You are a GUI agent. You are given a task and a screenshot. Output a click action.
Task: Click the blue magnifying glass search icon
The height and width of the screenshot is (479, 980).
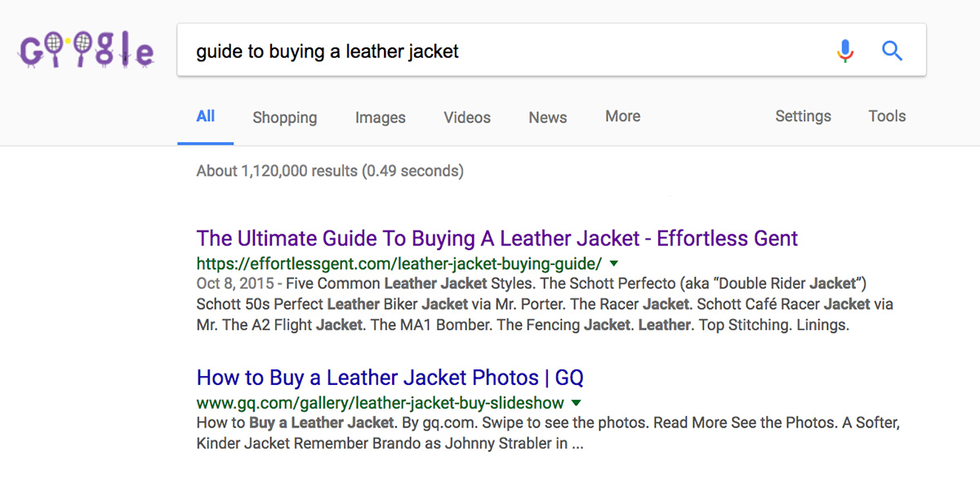(x=892, y=51)
